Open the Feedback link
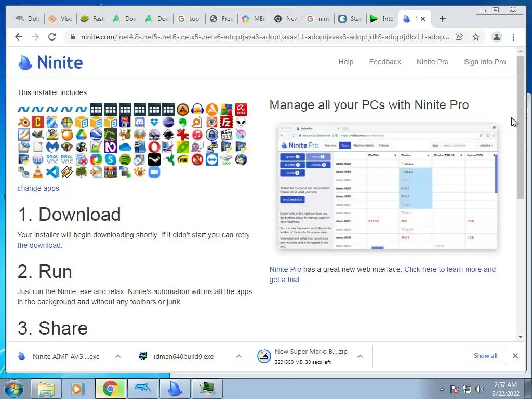 coord(385,62)
